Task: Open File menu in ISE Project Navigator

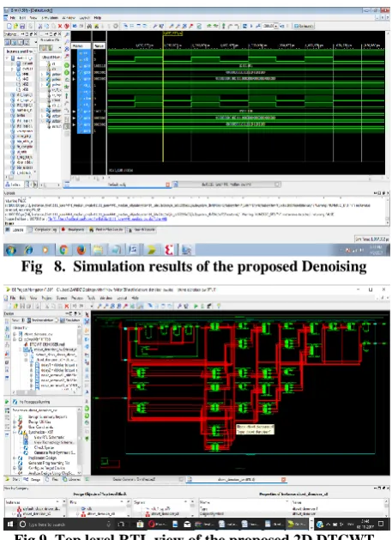Action: coord(13,298)
